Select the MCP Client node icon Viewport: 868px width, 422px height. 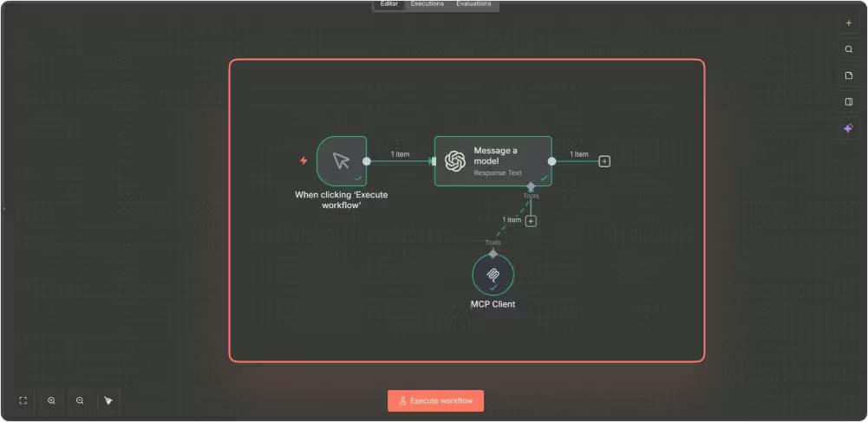click(493, 275)
